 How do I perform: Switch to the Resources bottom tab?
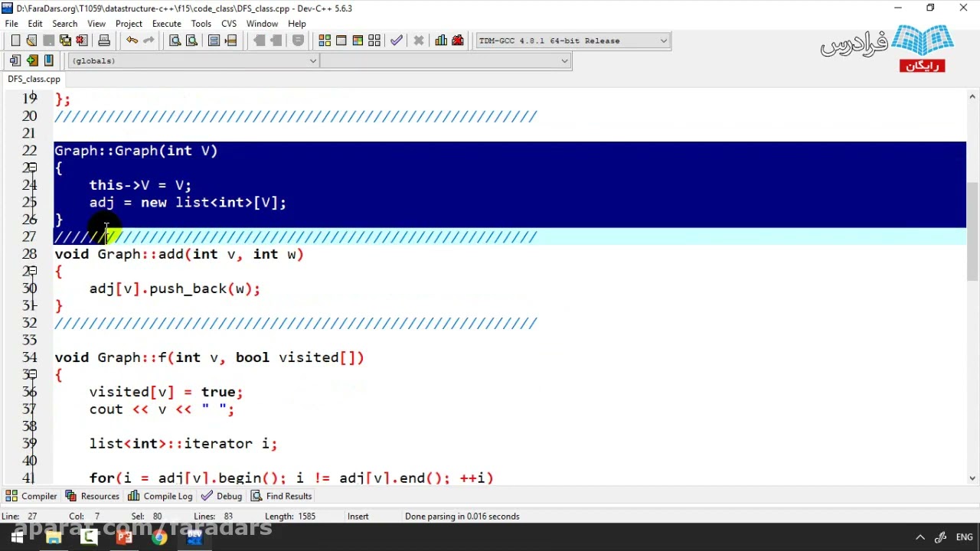click(x=93, y=496)
